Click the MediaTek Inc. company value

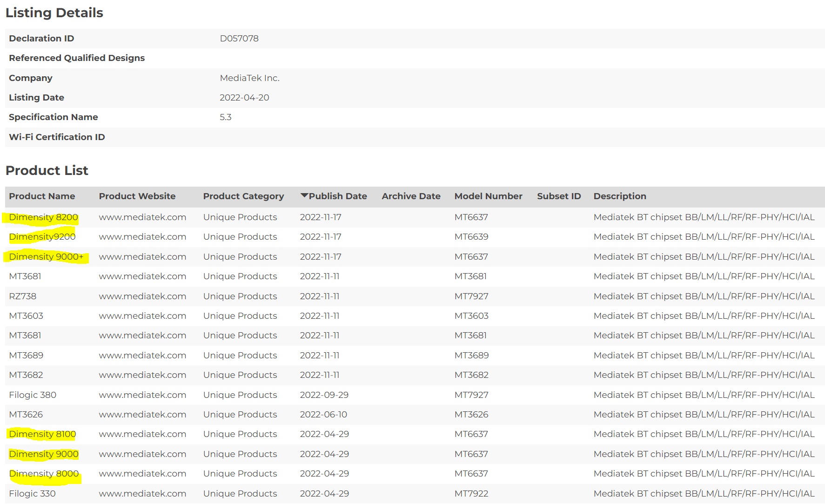point(249,78)
